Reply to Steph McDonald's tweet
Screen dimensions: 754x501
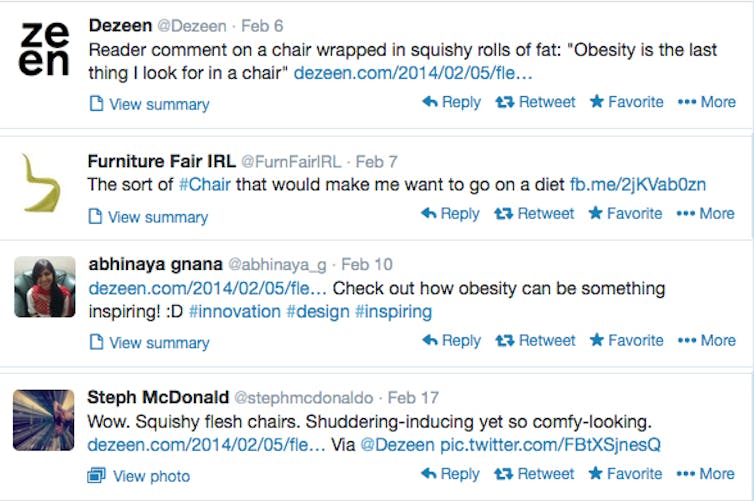[451, 473]
